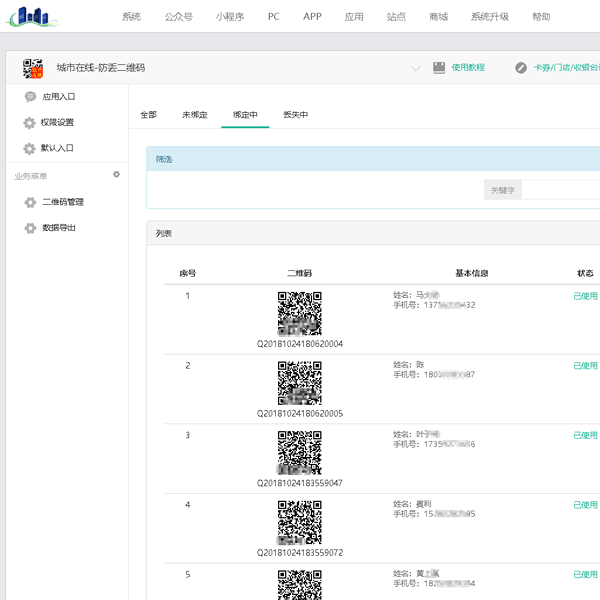The width and height of the screenshot is (600, 600).
Task: Click the 二维码管理 gear icon
Action: [30, 202]
